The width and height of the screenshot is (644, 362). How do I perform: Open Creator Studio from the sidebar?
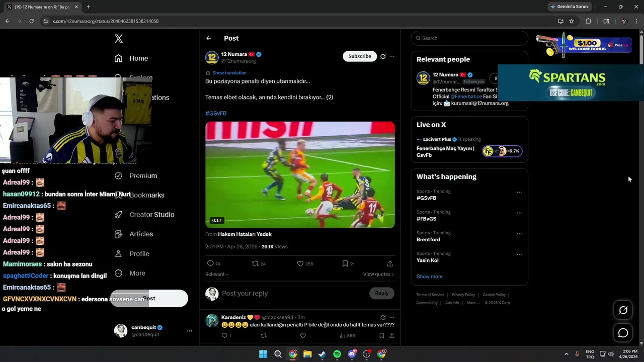point(144,214)
